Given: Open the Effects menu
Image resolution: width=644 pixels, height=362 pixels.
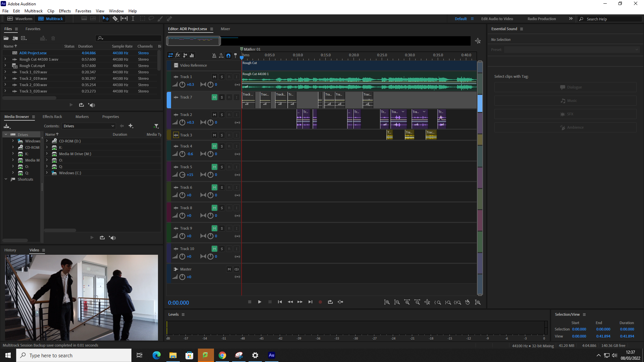Looking at the screenshot, I should [65, 11].
